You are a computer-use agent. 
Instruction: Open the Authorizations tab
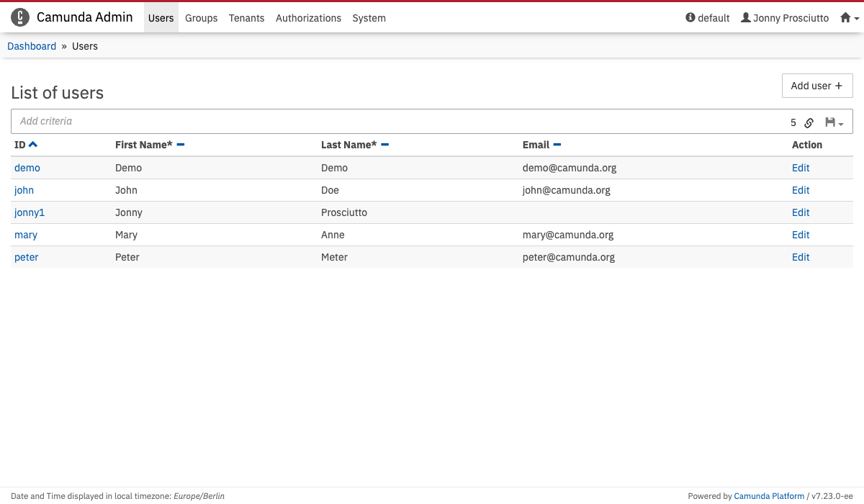pyautogui.click(x=308, y=18)
